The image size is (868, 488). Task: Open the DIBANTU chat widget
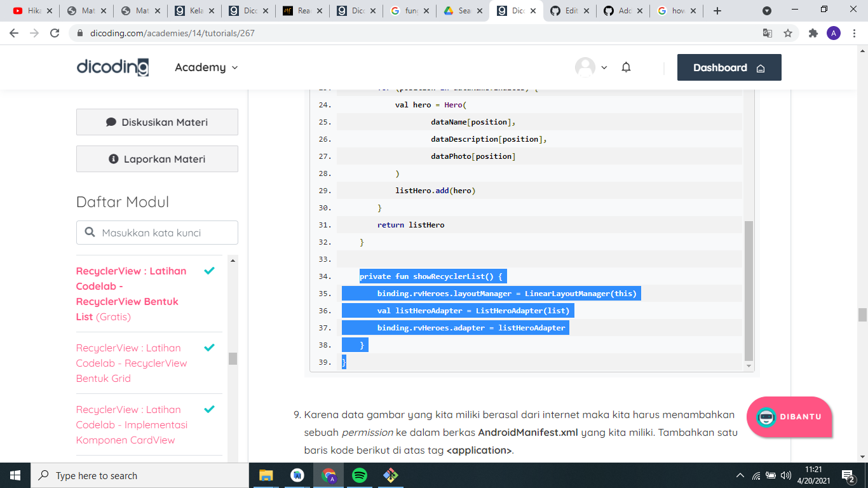[789, 417]
